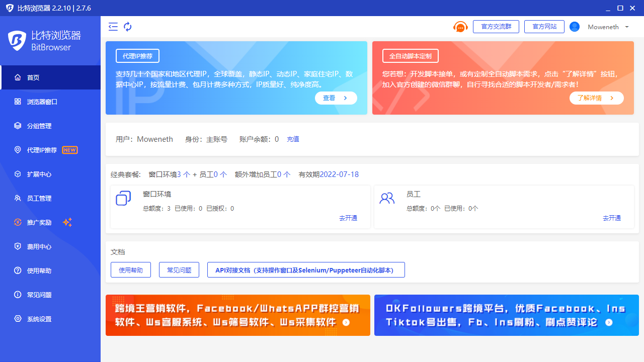The width and height of the screenshot is (644, 362).
Task: Maximize the BitBrowser window
Action: coord(620,8)
